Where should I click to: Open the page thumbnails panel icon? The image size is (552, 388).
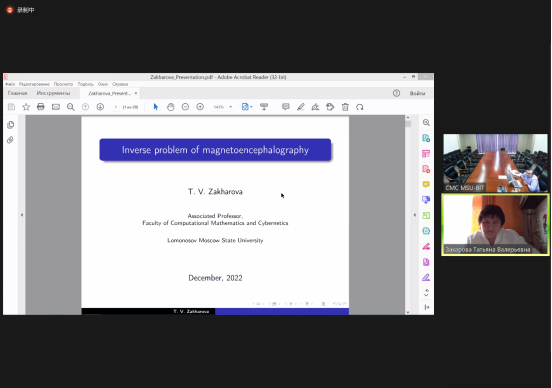pos(11,125)
